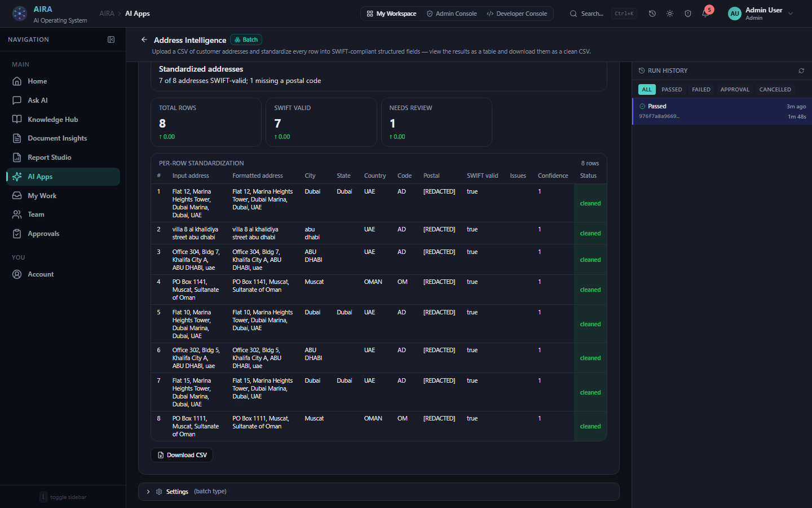Toggle light/dark theme sun icon
The width and height of the screenshot is (812, 508).
(670, 14)
